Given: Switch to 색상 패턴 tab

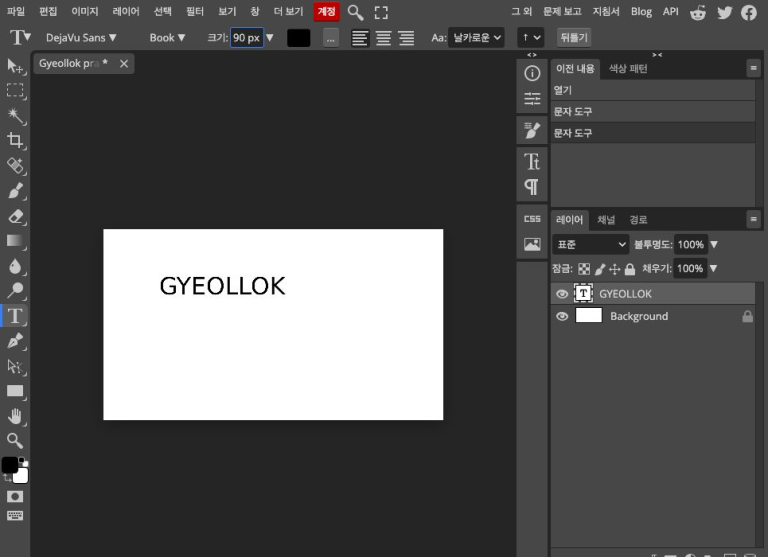Looking at the screenshot, I should 628,69.
